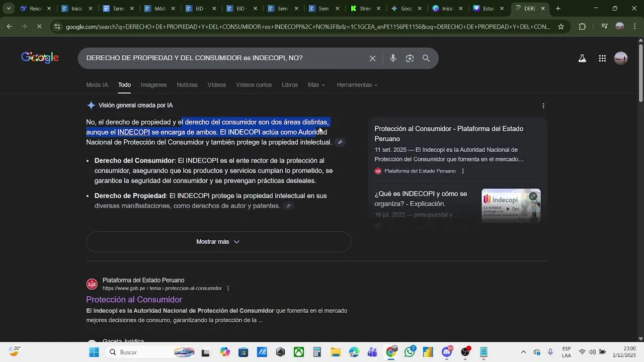Viewport: 644px width, 362px height.
Task: Open the Google account profile picture
Action: [621, 58]
